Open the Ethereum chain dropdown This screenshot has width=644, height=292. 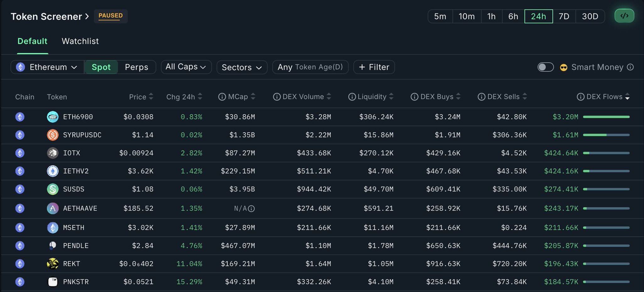pos(47,67)
